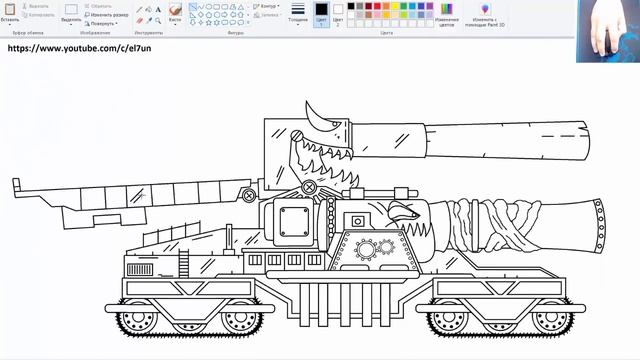Choose the Right triangle shape
The height and width of the screenshot is (360, 640).
(x=193, y=15)
